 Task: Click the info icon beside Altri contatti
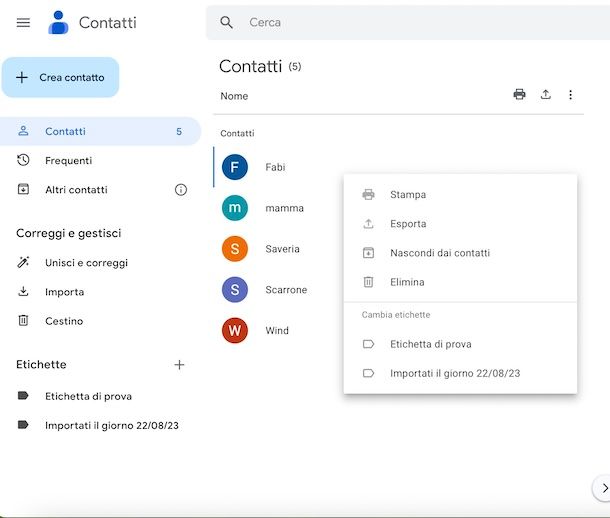pyautogui.click(x=181, y=190)
